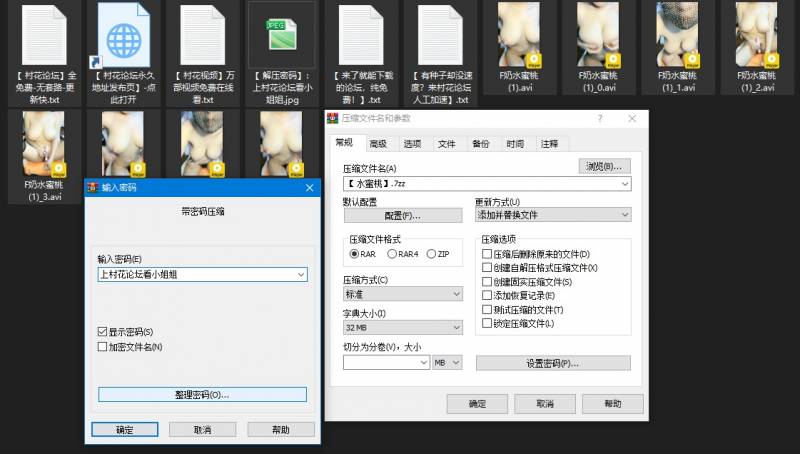This screenshot has height=454, width=800.
Task: Open the 更新方式 dropdown showing 添加并替换文件
Action: click(x=553, y=215)
